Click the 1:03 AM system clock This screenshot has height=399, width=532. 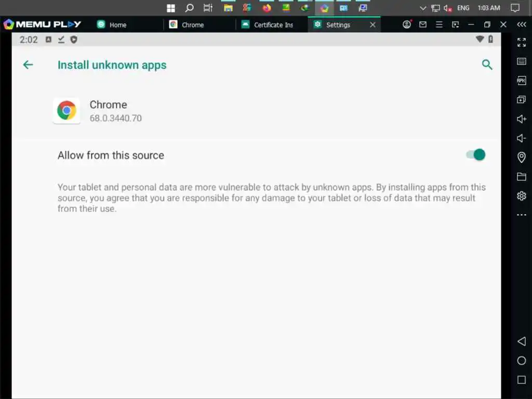point(488,8)
